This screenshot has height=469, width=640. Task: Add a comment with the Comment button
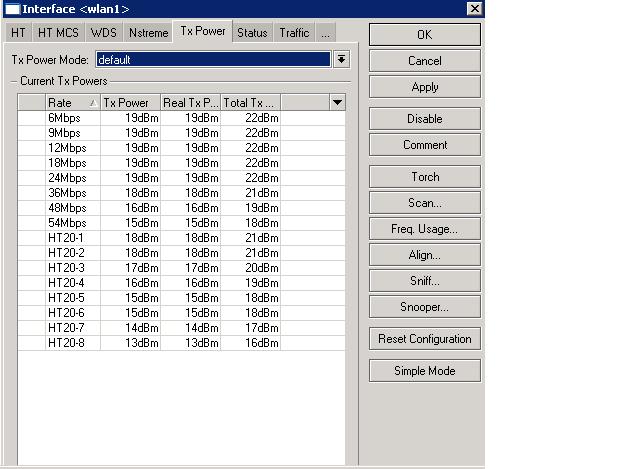tap(424, 145)
